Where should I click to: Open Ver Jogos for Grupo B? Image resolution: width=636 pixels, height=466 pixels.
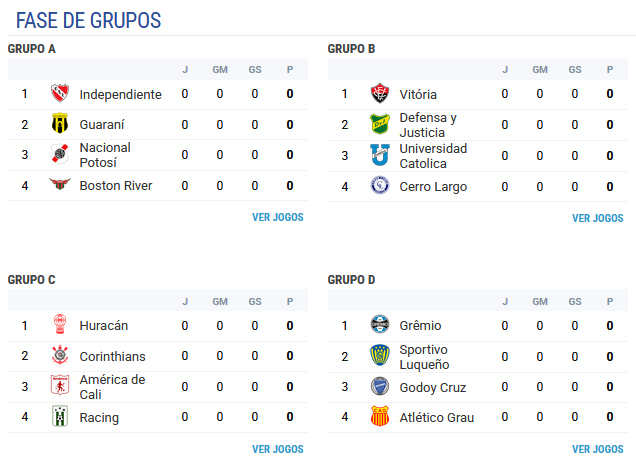597,218
